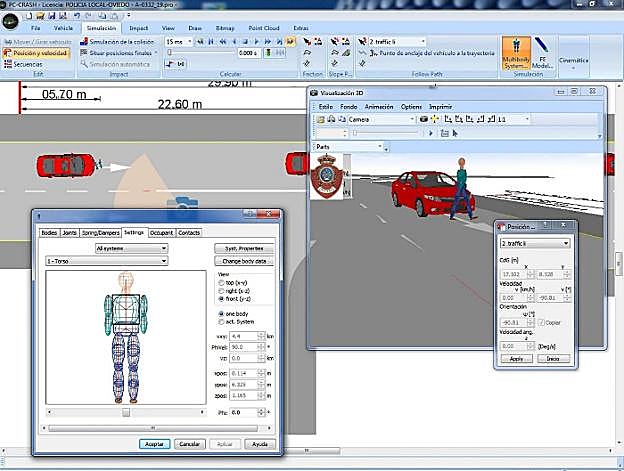Open the Multibody System simulation tool
This screenshot has width=624, height=471.
click(515, 52)
